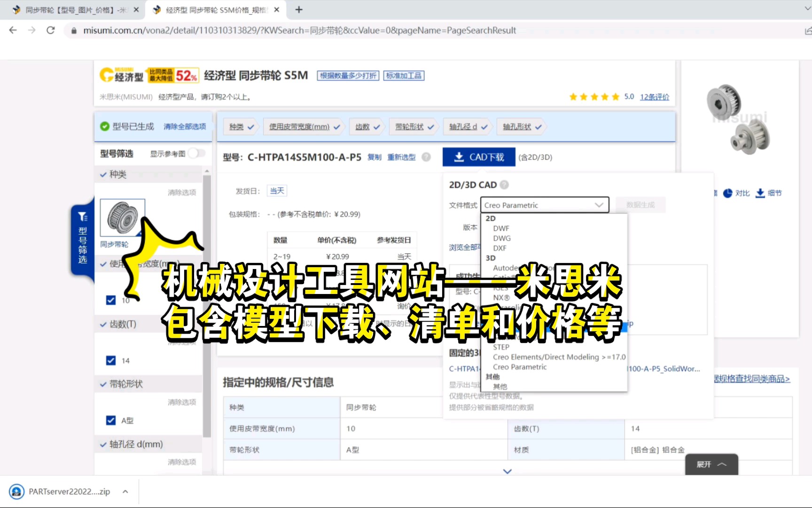
Task: Collapse the 种类 filter section
Action: point(148,175)
